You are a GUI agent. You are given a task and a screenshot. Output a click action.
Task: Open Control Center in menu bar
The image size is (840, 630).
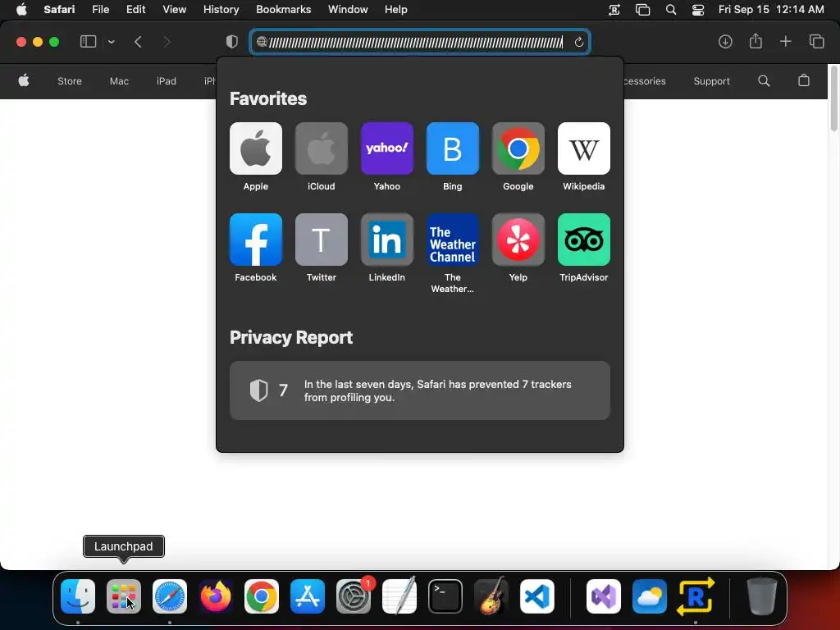(697, 10)
